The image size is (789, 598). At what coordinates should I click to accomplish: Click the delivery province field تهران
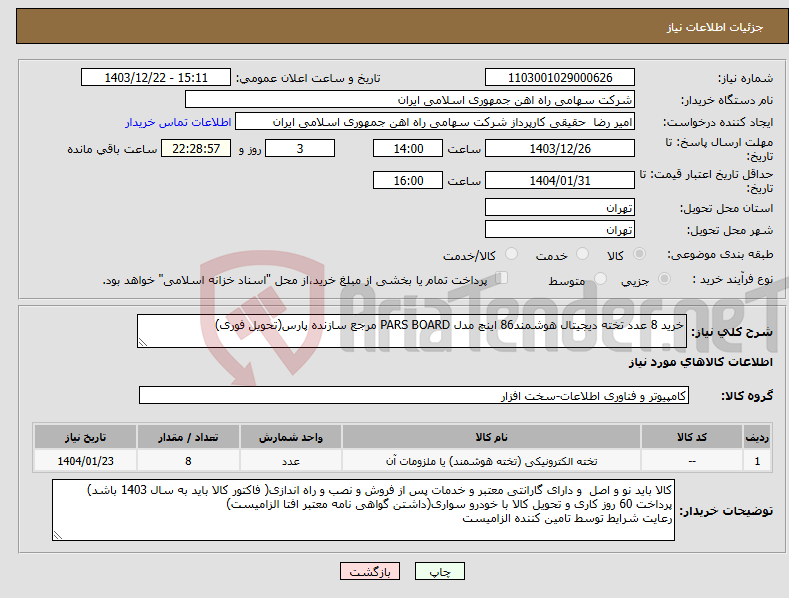tap(560, 207)
